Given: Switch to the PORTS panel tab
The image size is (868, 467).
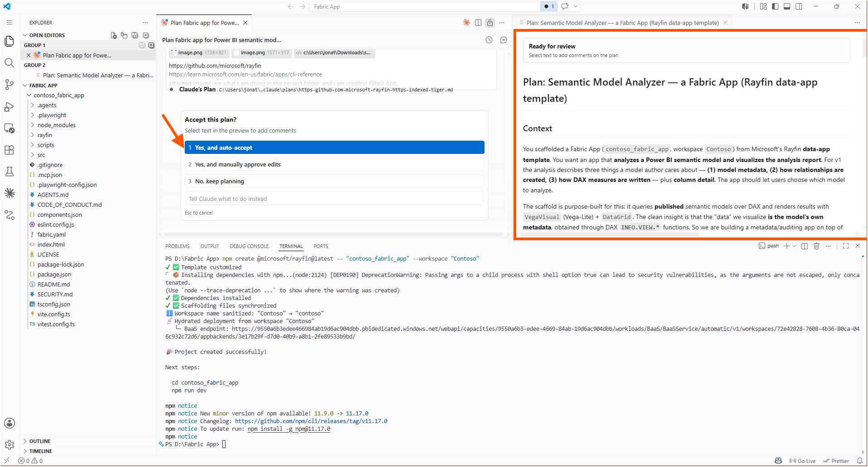Looking at the screenshot, I should (x=321, y=246).
